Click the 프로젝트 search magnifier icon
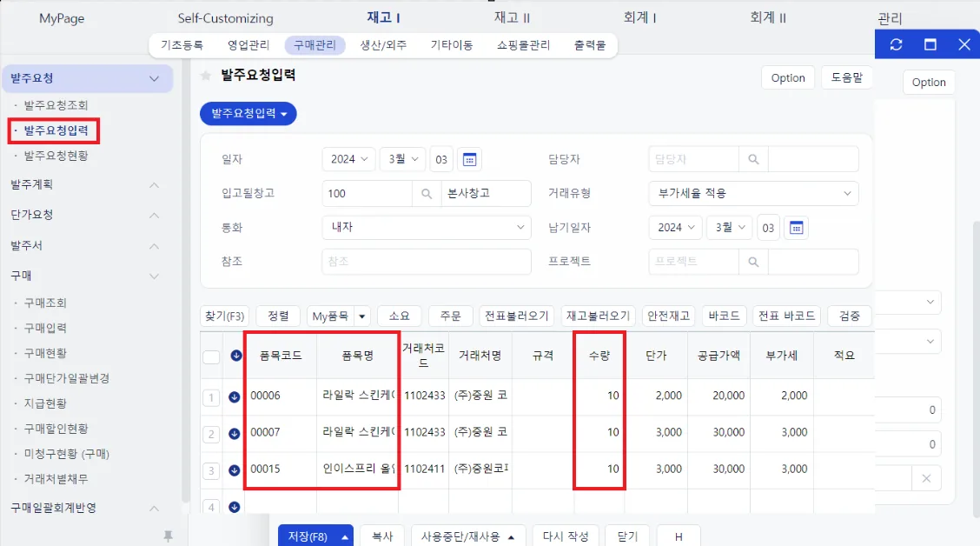 753,262
